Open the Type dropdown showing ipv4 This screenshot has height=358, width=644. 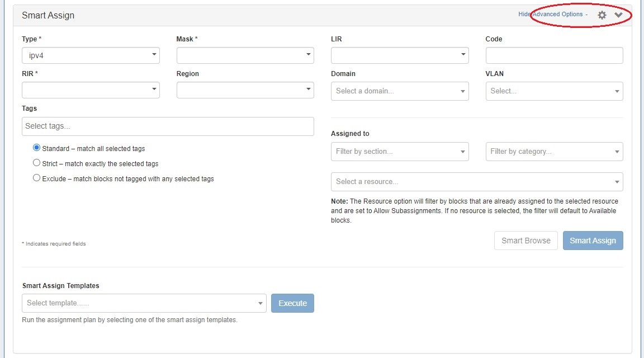coord(91,55)
